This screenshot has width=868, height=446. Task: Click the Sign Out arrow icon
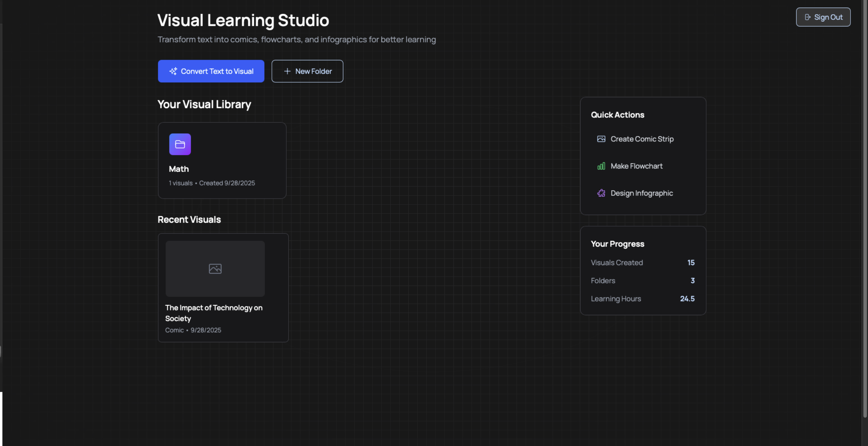point(808,17)
